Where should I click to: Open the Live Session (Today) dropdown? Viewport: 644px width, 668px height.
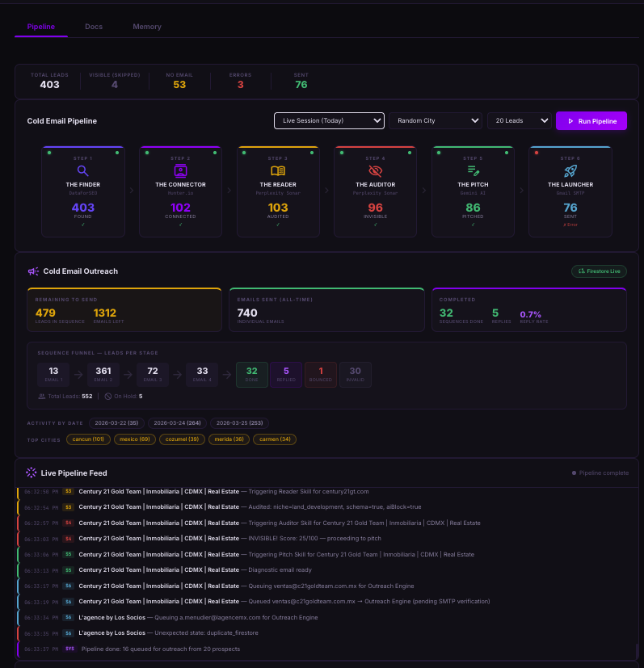[x=329, y=121]
